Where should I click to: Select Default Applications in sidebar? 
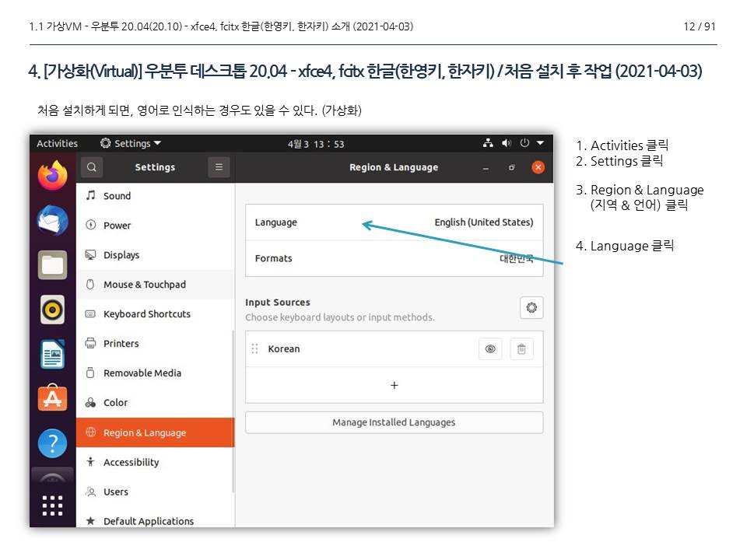tap(155, 519)
